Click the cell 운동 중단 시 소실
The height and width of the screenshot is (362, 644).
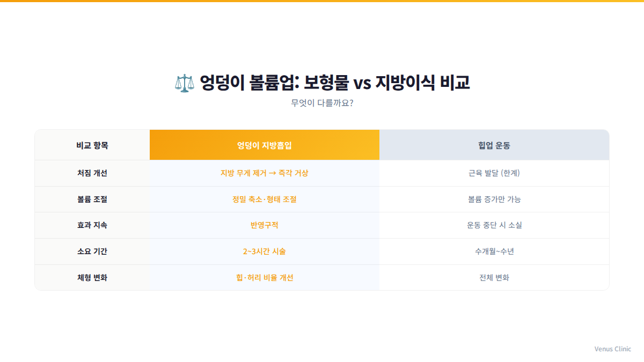pos(494,225)
